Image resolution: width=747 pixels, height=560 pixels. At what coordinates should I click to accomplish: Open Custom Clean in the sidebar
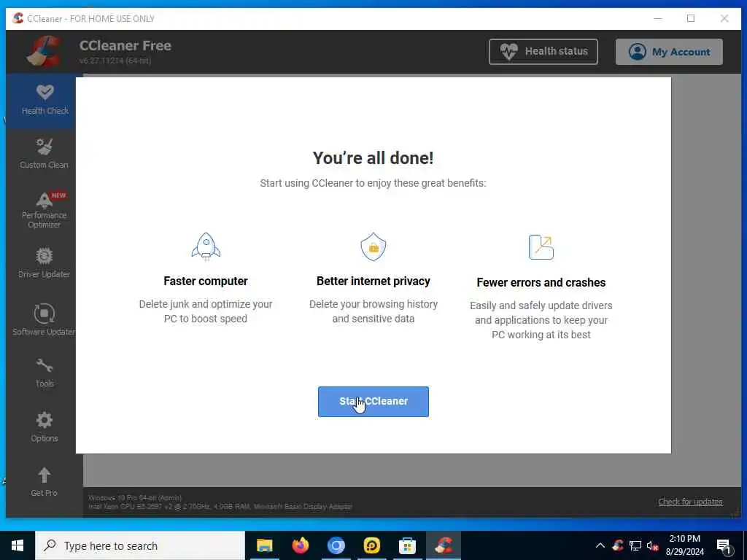click(x=44, y=154)
